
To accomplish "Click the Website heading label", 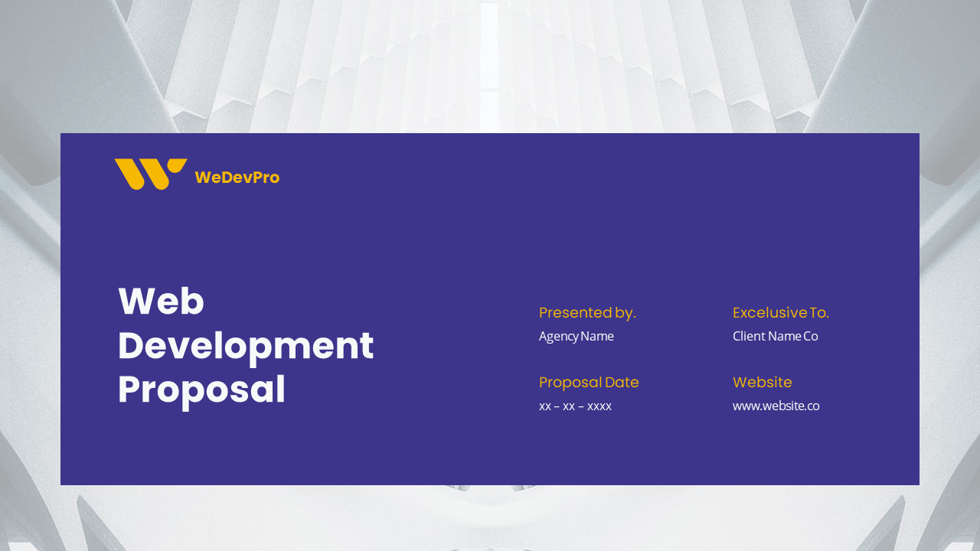I will (x=762, y=382).
